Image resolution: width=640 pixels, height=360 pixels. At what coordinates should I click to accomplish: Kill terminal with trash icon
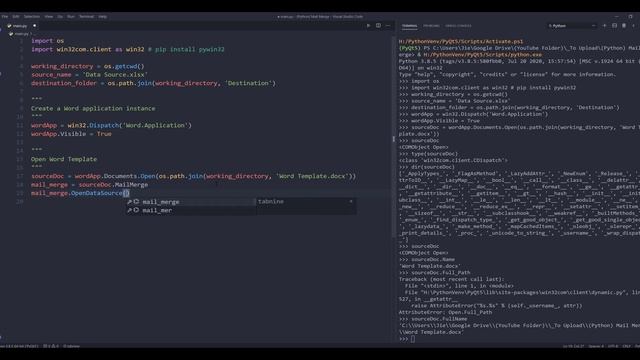[624, 26]
